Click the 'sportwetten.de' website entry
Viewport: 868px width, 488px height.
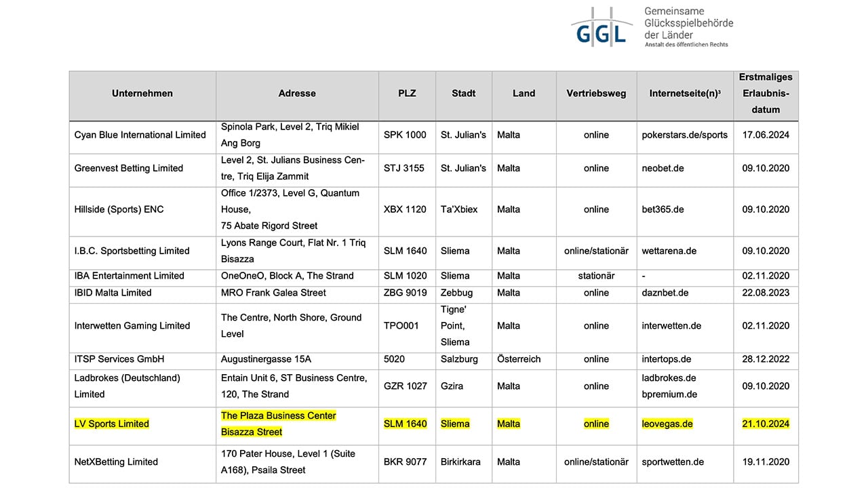point(673,462)
